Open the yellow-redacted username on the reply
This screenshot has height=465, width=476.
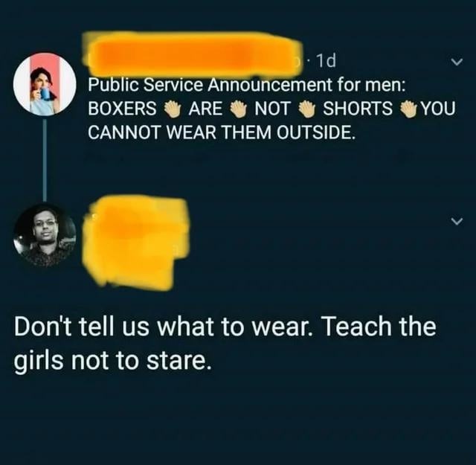pos(135,242)
